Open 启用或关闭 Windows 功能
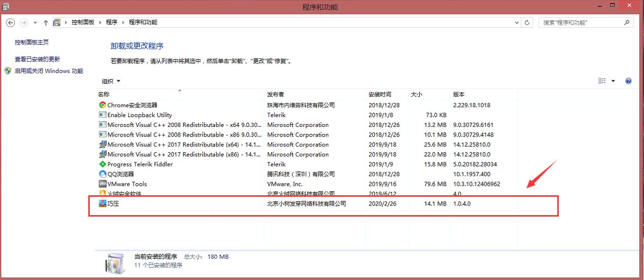Viewport: 644px width, 280px height. [x=49, y=71]
